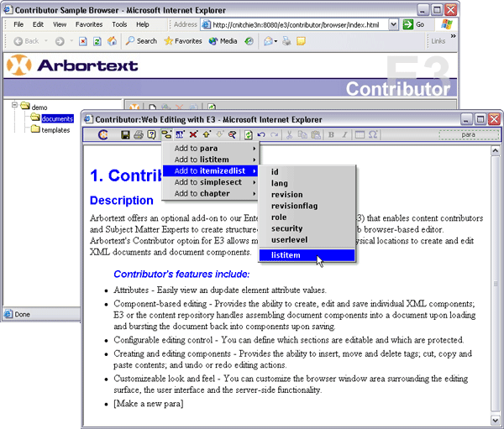Choose the security attribute in submenu
The width and height of the screenshot is (504, 429).
tap(287, 228)
